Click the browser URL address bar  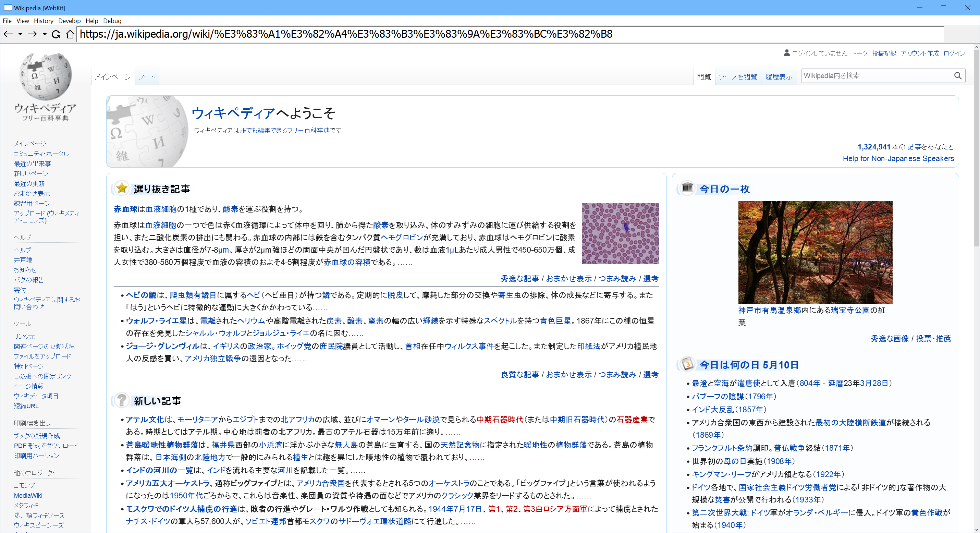510,34
